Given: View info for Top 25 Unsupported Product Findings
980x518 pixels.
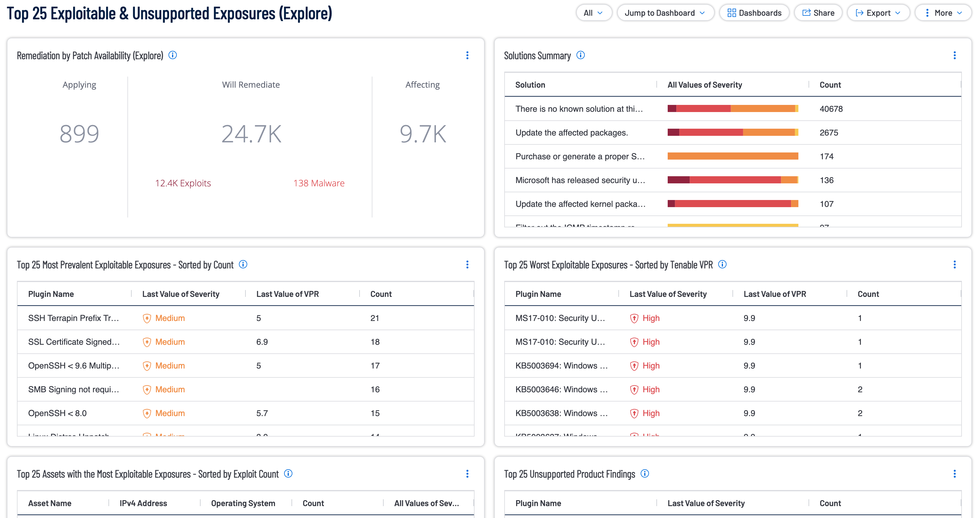Looking at the screenshot, I should point(645,473).
